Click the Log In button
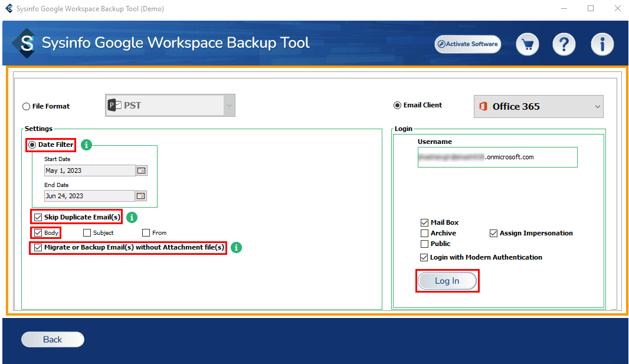This screenshot has width=629, height=364. (447, 281)
